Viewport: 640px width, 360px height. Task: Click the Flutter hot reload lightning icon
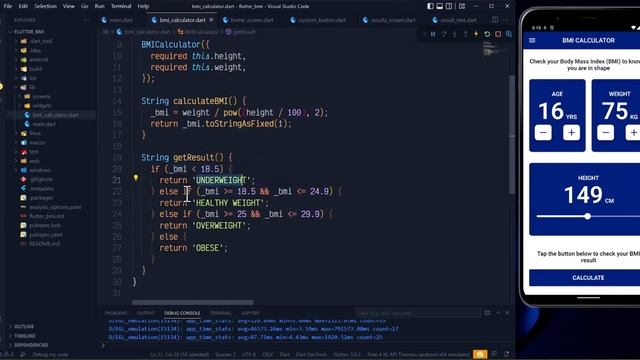click(x=476, y=34)
